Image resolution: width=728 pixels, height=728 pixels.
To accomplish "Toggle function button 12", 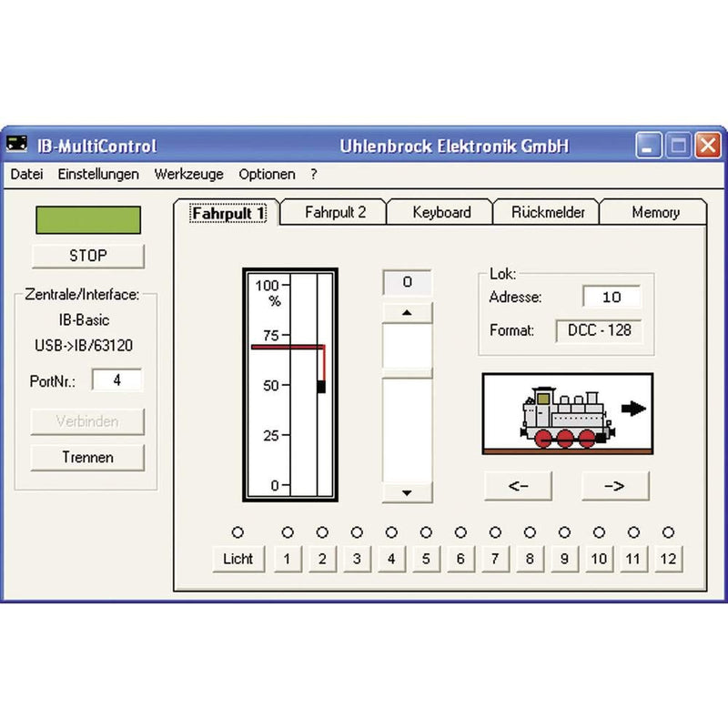I will point(668,559).
